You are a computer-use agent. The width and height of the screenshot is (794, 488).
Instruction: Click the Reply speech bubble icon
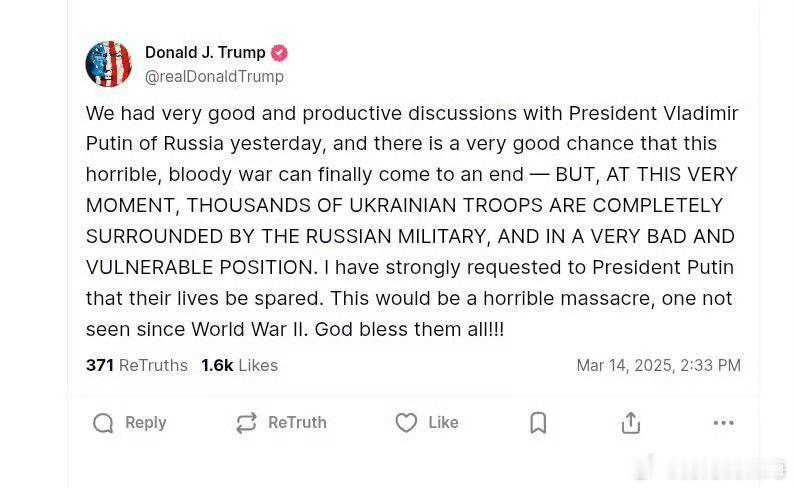tap(103, 423)
